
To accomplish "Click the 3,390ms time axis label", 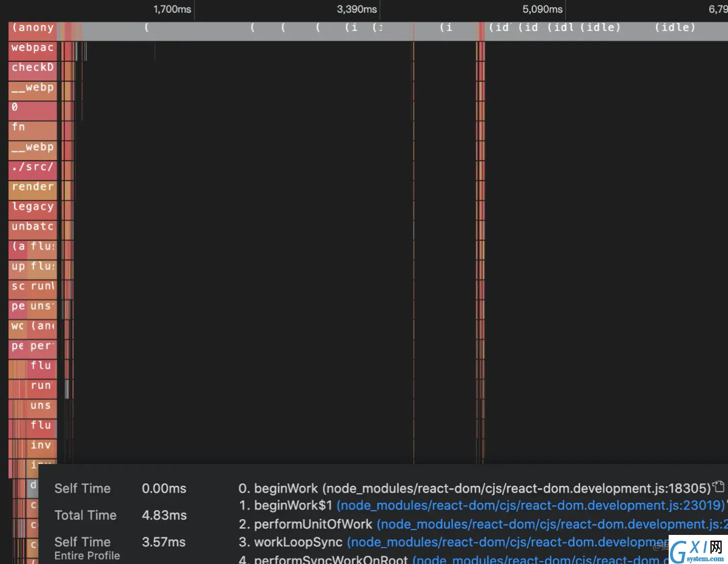I will click(357, 9).
